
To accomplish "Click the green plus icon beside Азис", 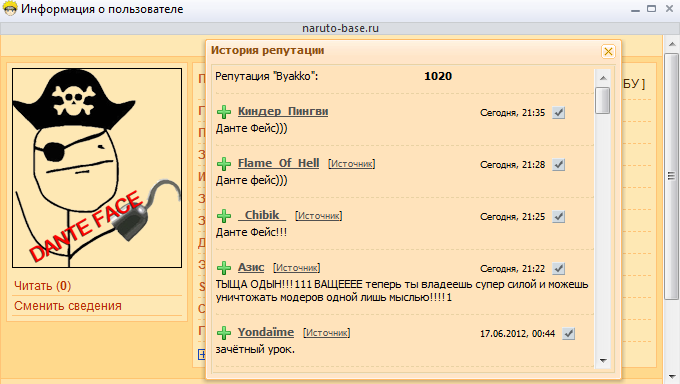I will pos(224,268).
